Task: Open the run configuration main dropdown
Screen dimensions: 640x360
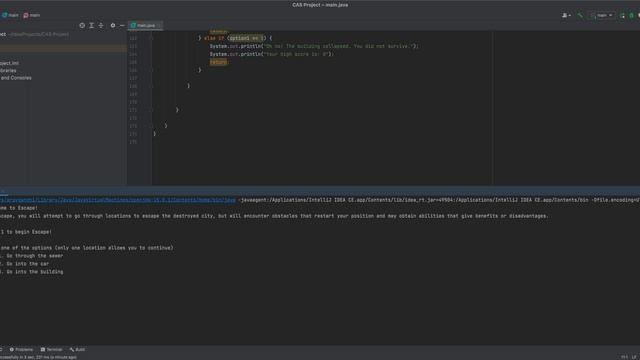Action: click(602, 16)
